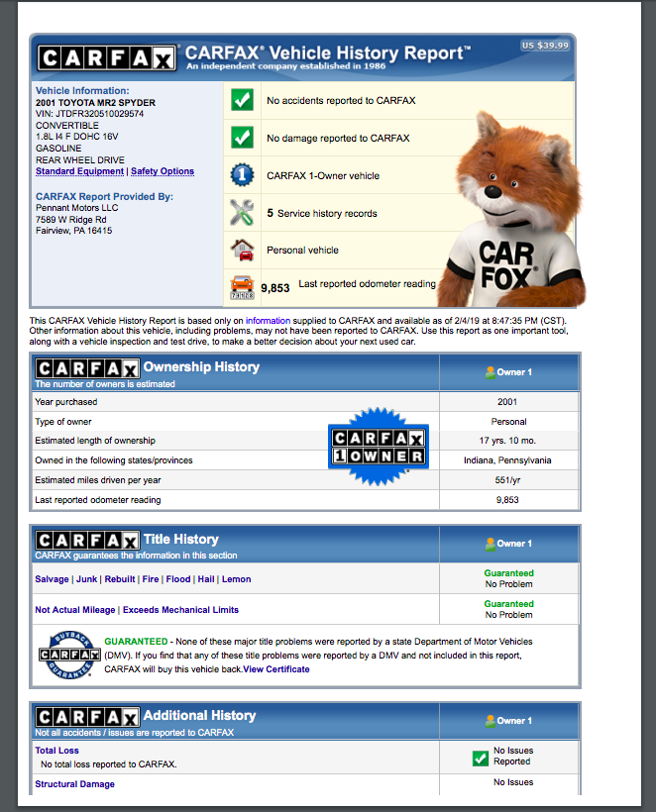Open the Flood title link
The width and height of the screenshot is (656, 812).
[178, 579]
